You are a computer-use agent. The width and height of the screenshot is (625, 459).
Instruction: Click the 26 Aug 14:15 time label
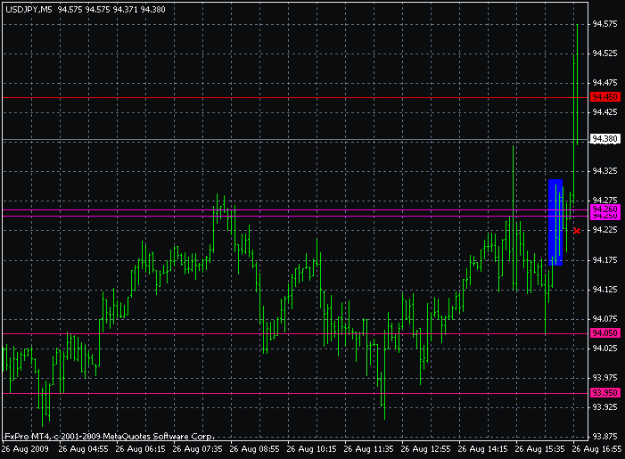(482, 449)
